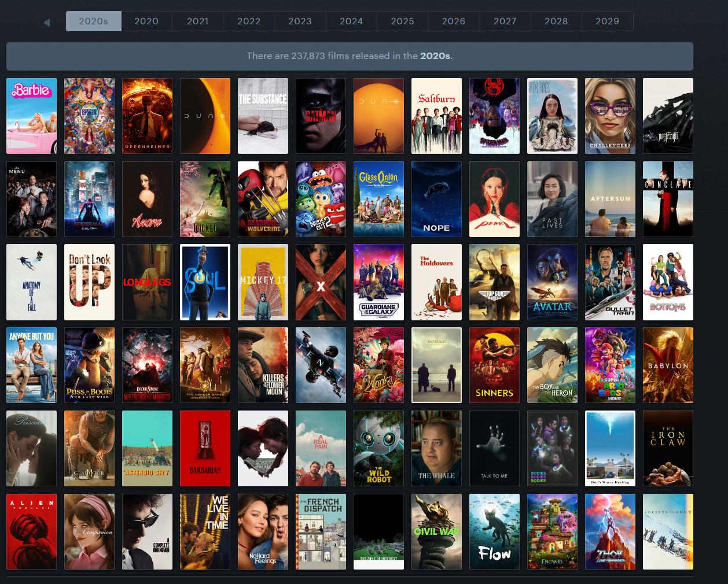Select the Deadpool & Wolverine poster
Viewport: 728px width, 584px height.
[263, 199]
